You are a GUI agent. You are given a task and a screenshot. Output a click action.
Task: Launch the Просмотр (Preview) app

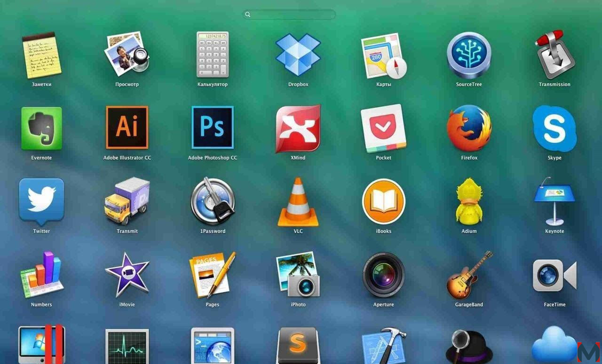pyautogui.click(x=127, y=55)
